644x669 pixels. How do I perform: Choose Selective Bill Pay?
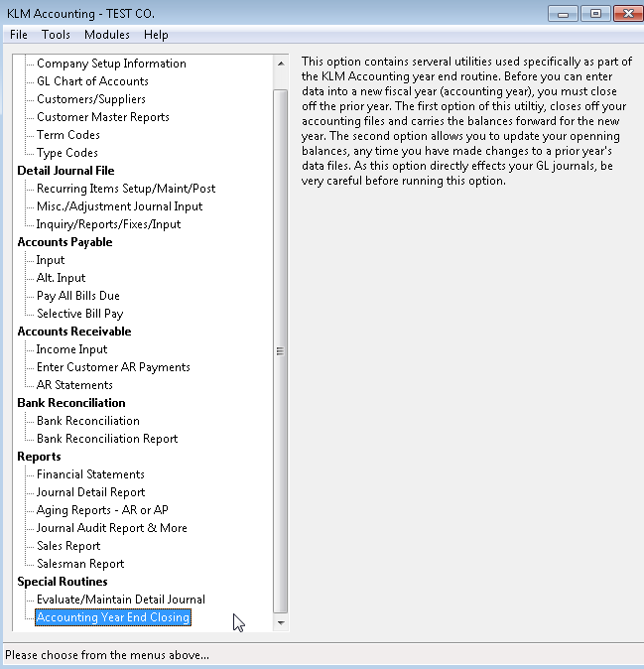coord(79,314)
